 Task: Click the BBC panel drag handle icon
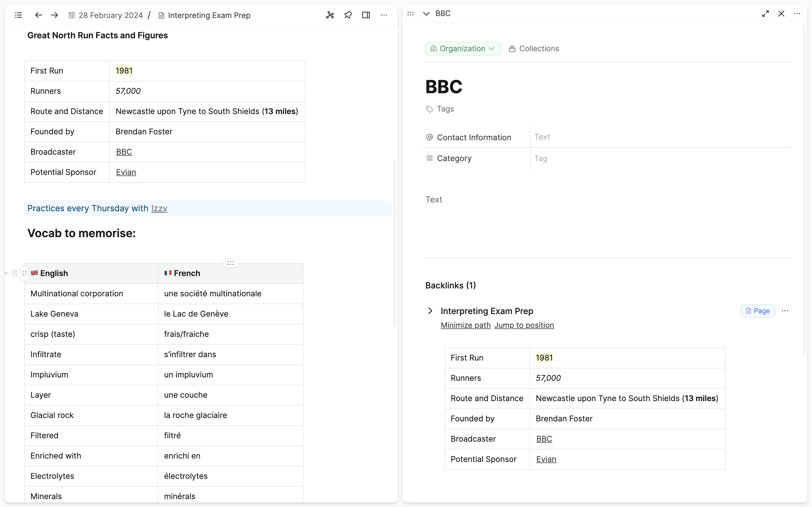410,14
